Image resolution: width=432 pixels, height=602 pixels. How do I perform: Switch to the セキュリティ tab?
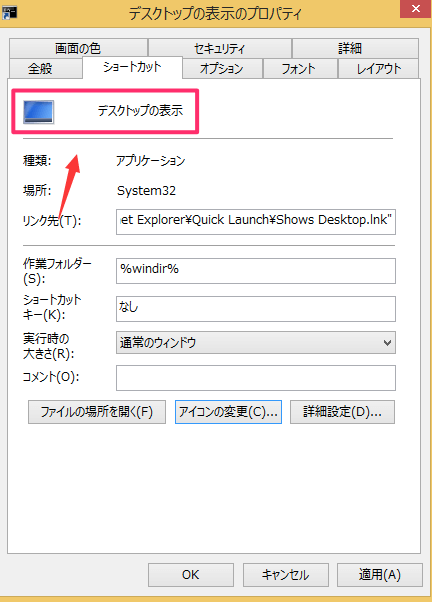pos(220,48)
